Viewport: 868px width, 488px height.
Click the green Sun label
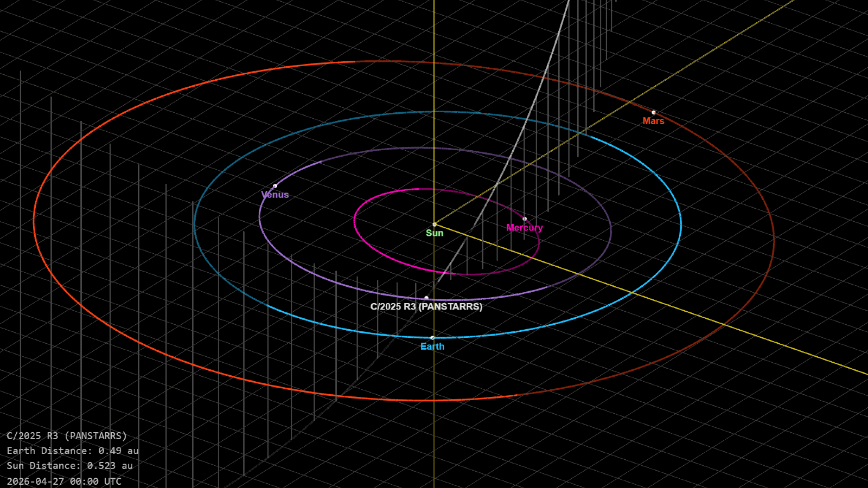[434, 233]
